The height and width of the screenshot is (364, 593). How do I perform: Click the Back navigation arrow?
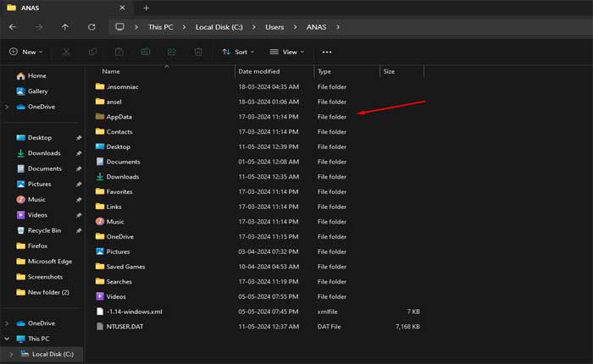click(13, 27)
